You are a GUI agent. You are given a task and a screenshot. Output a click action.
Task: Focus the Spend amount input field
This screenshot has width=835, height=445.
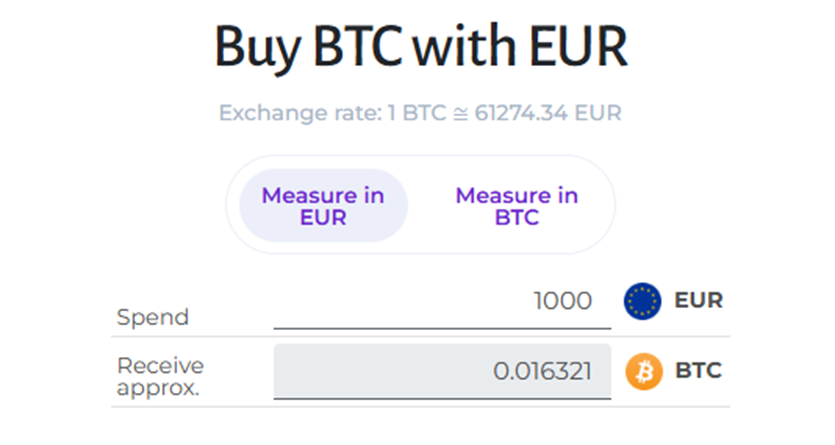click(x=441, y=302)
